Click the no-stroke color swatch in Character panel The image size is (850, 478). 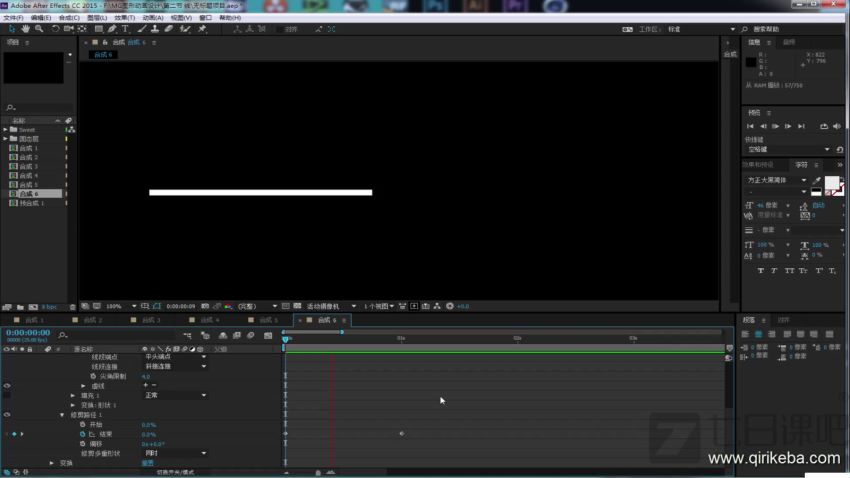click(838, 191)
